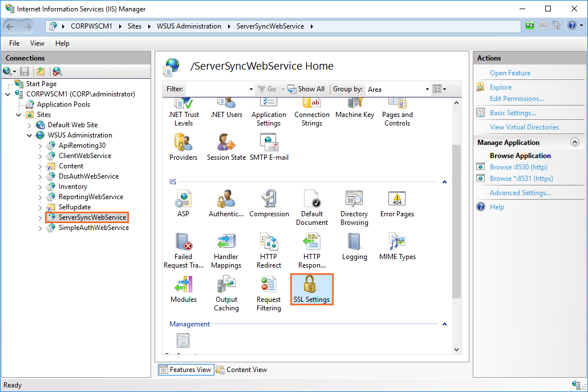Open the Error Pages 404 icon
This screenshot has width=588, height=392.
point(397,204)
